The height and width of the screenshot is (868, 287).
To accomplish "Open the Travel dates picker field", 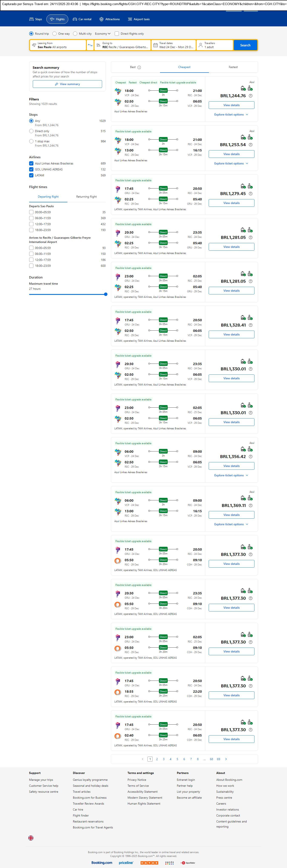I will pos(173,45).
